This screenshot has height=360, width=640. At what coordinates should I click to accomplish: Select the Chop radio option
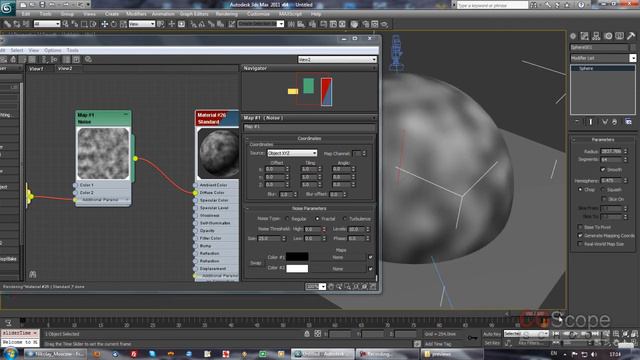(x=580, y=190)
